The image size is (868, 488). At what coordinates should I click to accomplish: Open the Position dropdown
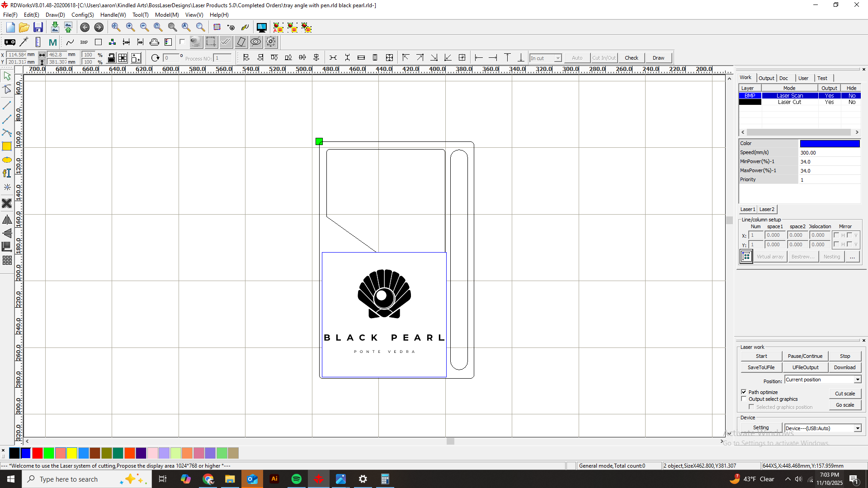tap(857, 380)
